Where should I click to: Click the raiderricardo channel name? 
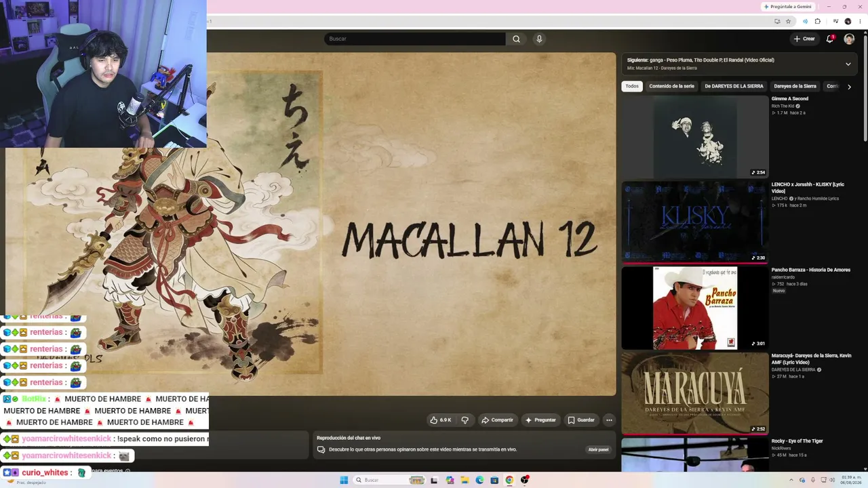tap(783, 277)
